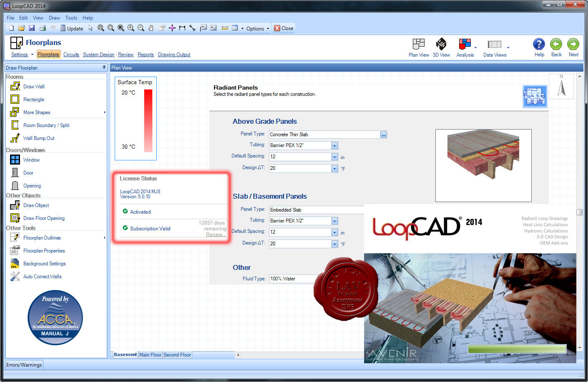Click the Above Grade Panel Type browse button
588x382 pixels.
(383, 135)
